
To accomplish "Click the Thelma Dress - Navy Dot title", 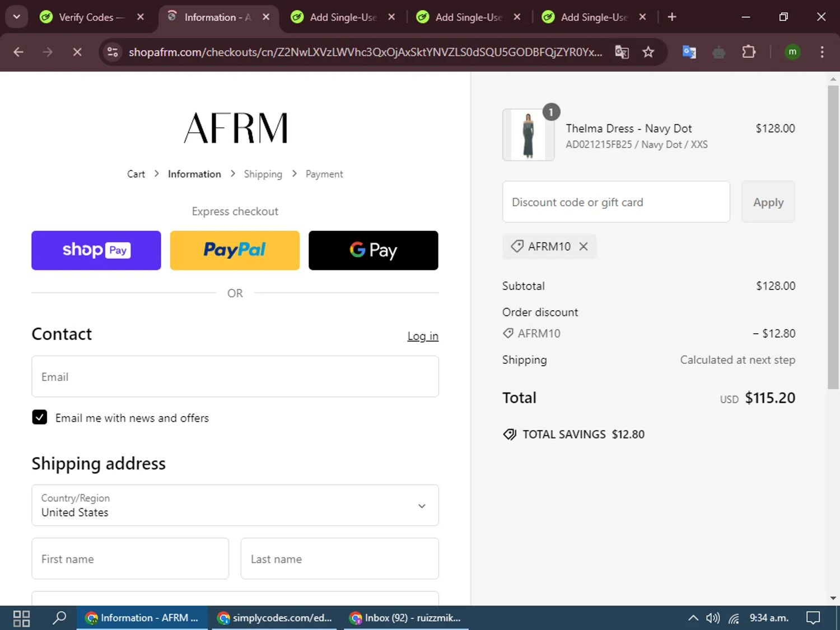I will tap(628, 128).
